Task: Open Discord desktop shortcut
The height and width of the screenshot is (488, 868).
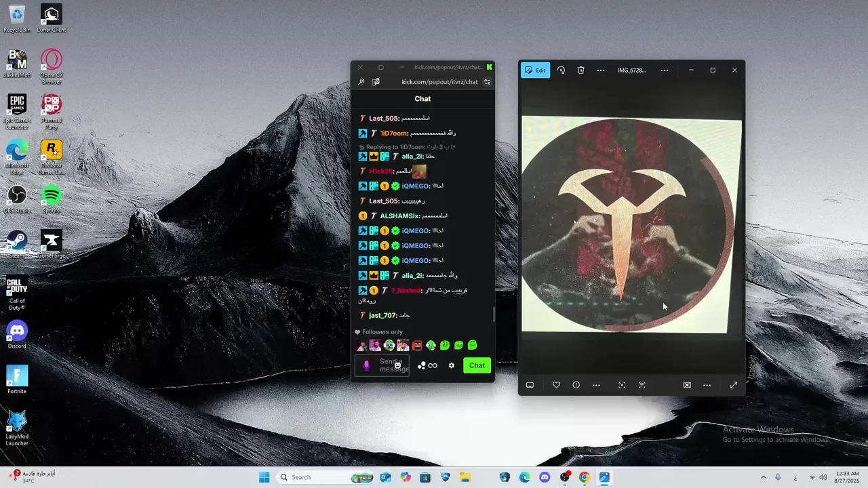Action: coord(17,335)
